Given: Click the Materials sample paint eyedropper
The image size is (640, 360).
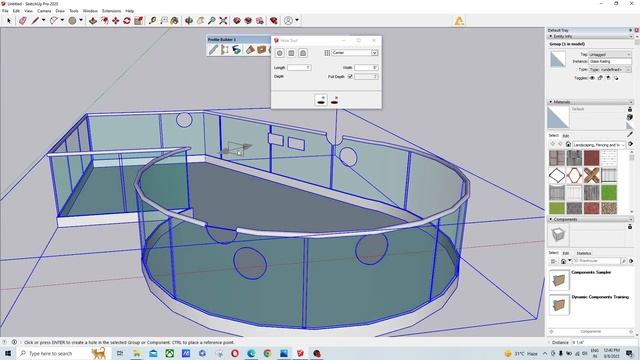Looking at the screenshot, I should coord(630,134).
